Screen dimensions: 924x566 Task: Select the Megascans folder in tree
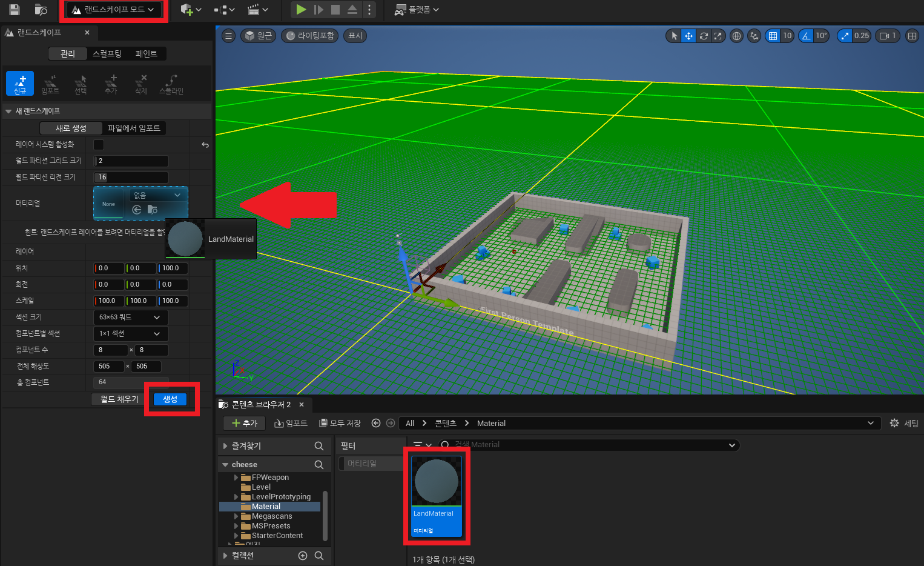[x=272, y=516]
